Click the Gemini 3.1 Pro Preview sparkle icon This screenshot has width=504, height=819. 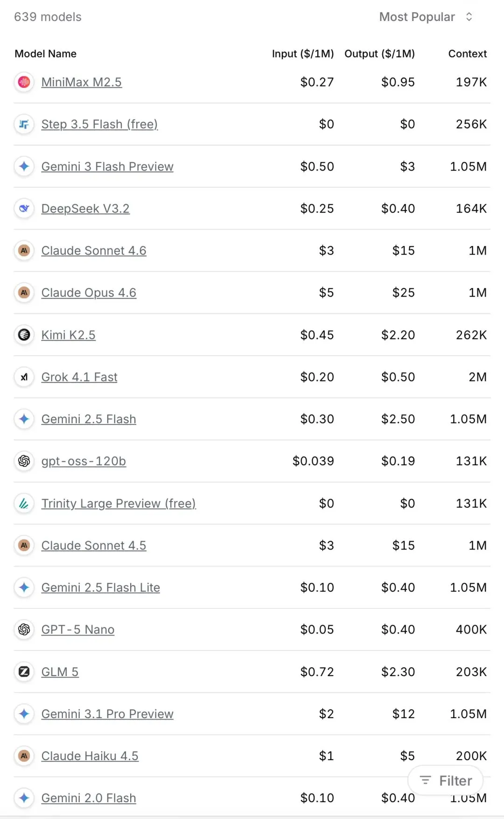click(x=24, y=714)
